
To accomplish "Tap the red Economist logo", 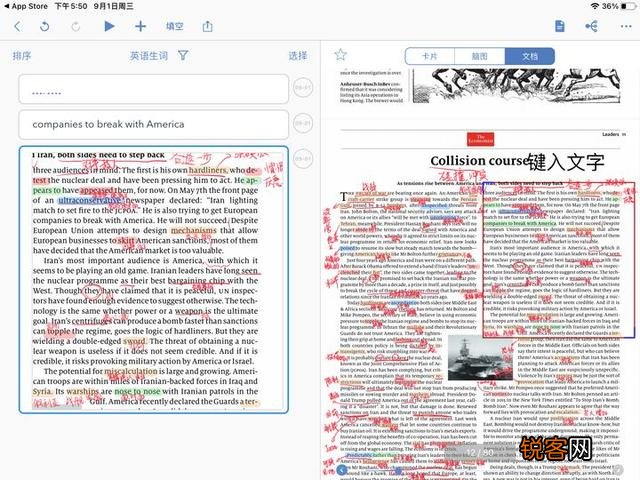I will click(480, 139).
